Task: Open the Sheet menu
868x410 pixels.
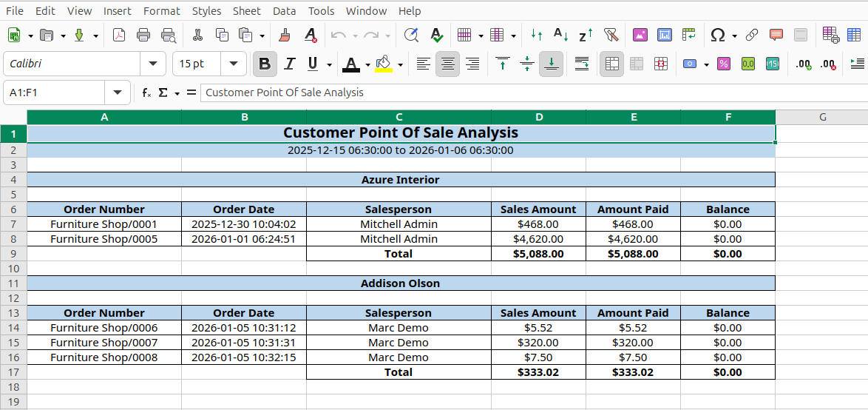Action: (246, 10)
